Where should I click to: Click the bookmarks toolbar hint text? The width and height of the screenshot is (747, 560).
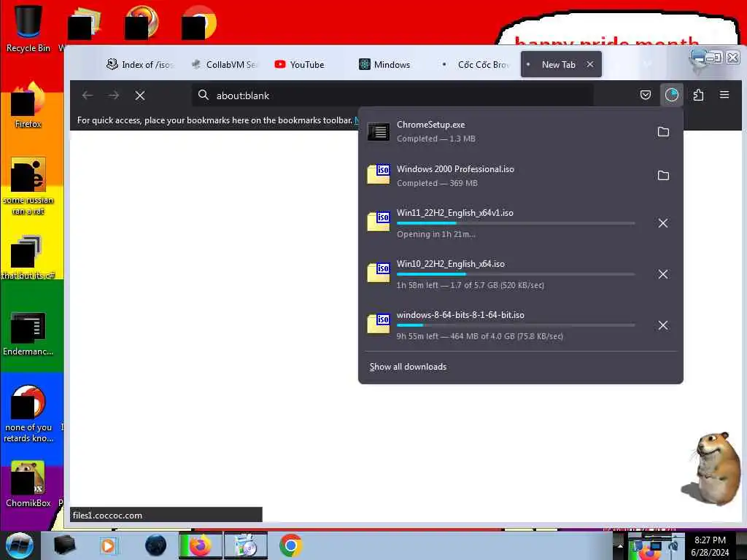click(214, 120)
